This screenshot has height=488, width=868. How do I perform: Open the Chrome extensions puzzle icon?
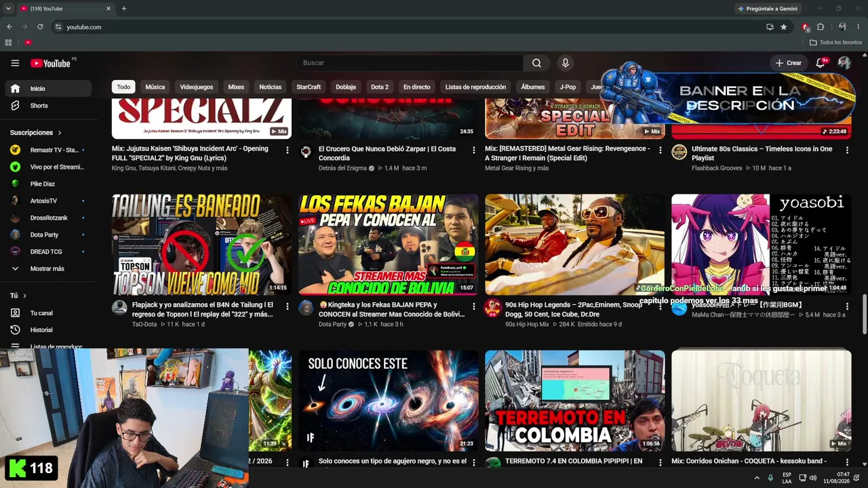point(821,27)
